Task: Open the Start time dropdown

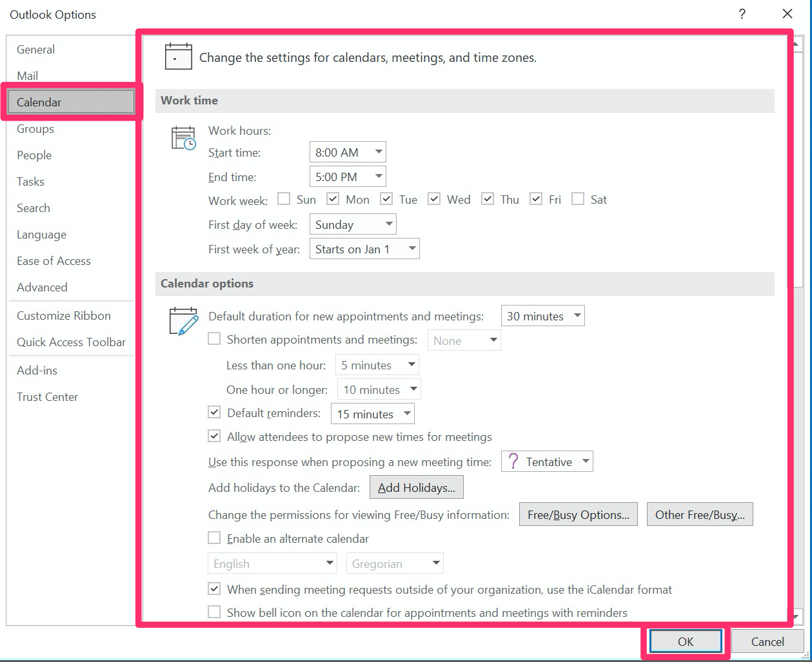Action: point(348,152)
